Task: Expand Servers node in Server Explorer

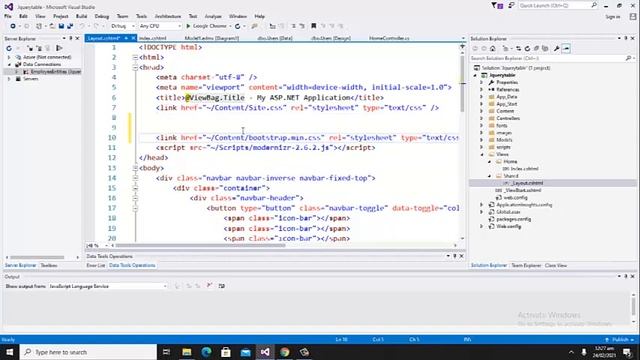Action: 9,79
